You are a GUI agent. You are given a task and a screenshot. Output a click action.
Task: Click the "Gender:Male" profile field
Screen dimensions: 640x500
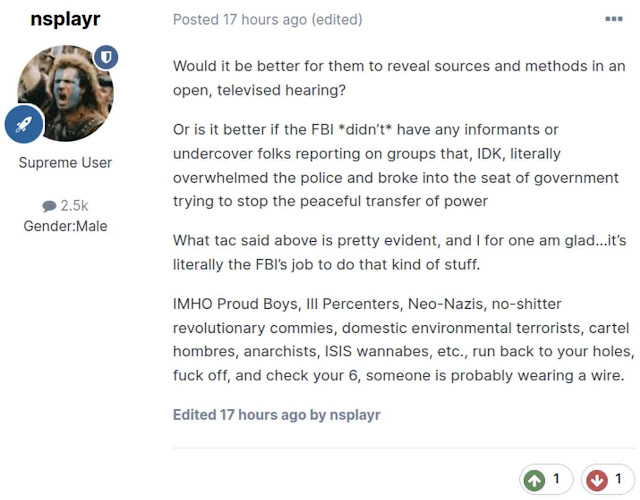pos(65,225)
